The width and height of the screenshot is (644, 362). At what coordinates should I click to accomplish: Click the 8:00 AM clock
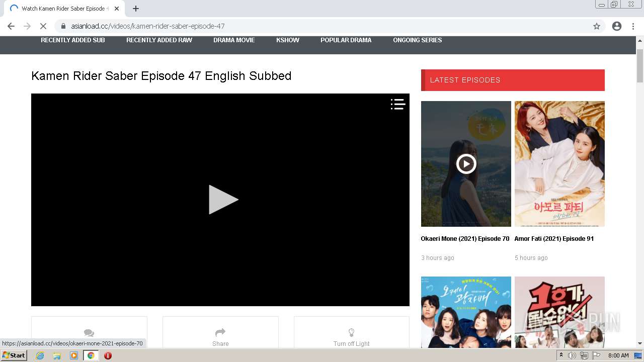pyautogui.click(x=618, y=355)
